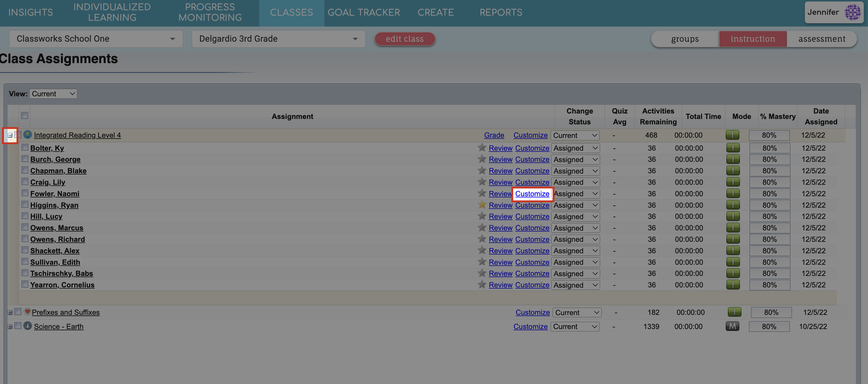
Task: Open the Grade link for Integrated Reading Level 4
Action: coord(494,135)
